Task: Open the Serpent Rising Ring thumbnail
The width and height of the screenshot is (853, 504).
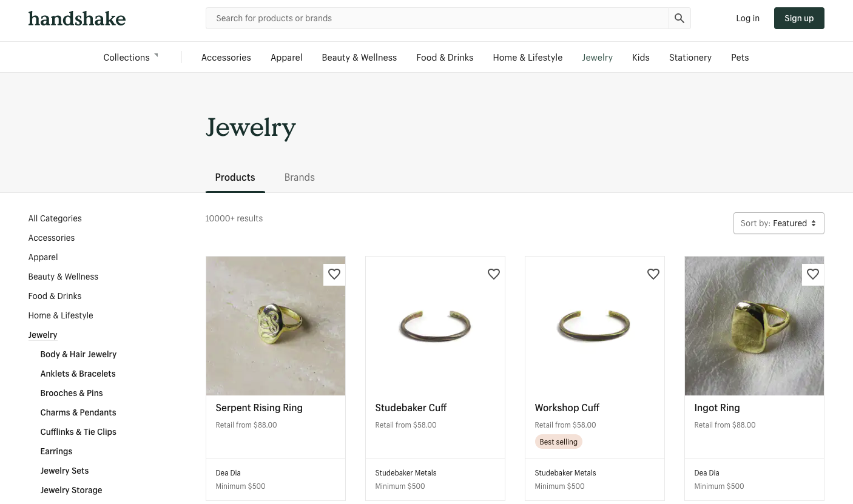Action: tap(275, 326)
